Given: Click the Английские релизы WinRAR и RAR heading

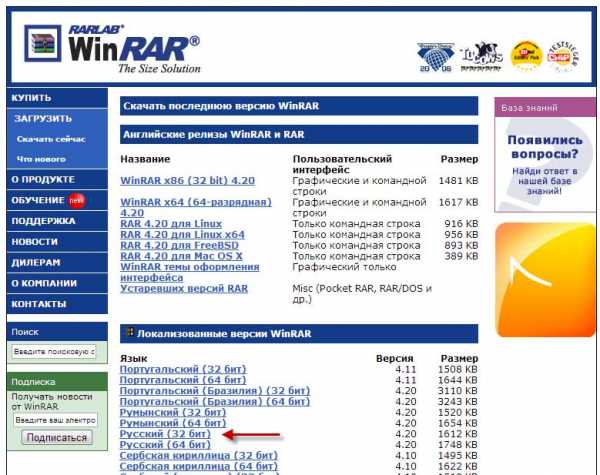Looking at the screenshot, I should 299,134.
